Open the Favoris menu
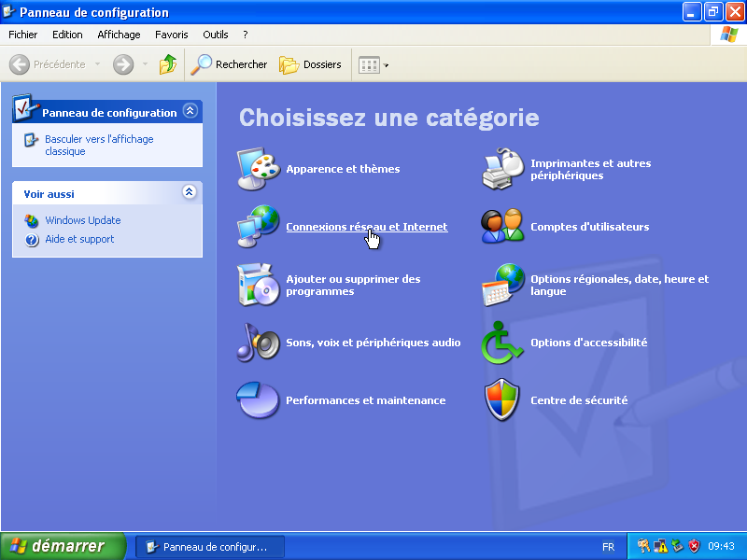The height and width of the screenshot is (560, 747). pyautogui.click(x=172, y=35)
